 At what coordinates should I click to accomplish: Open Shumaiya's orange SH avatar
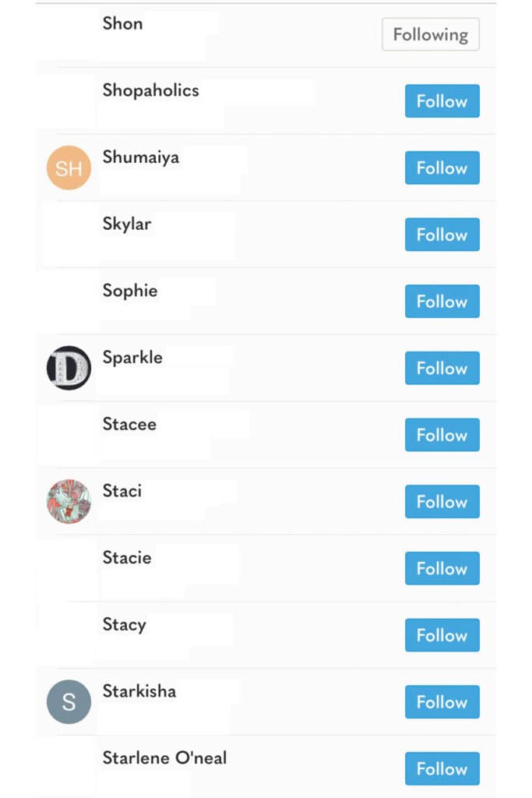[x=69, y=168]
